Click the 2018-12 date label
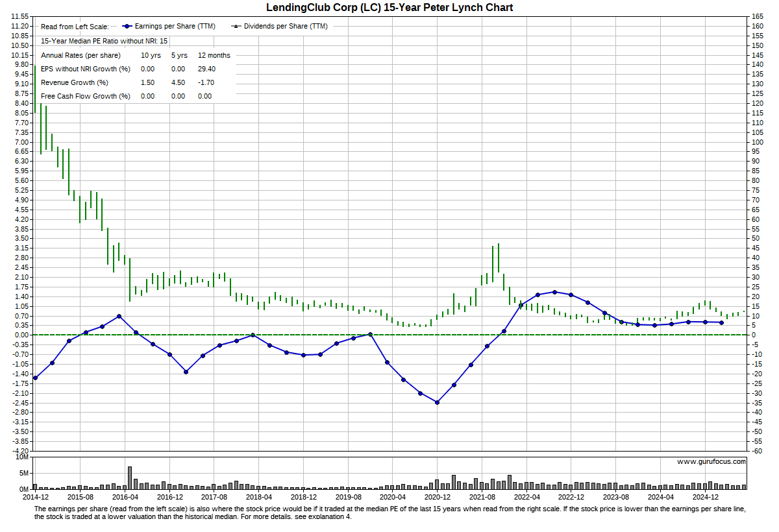The width and height of the screenshot is (779, 532). [x=303, y=497]
